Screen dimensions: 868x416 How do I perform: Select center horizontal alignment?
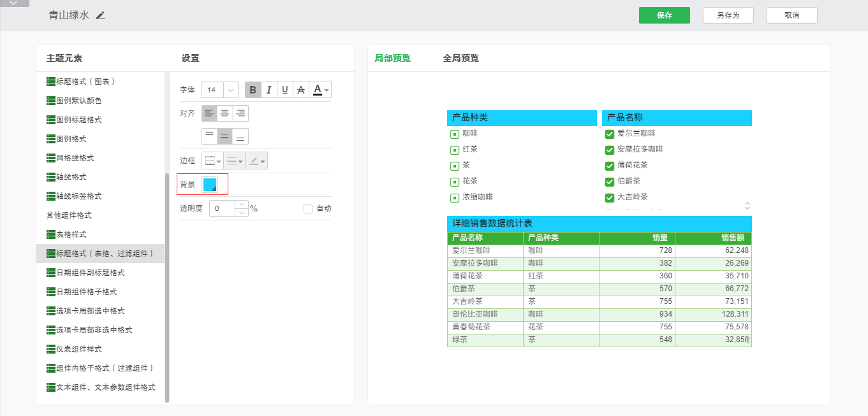tap(225, 113)
